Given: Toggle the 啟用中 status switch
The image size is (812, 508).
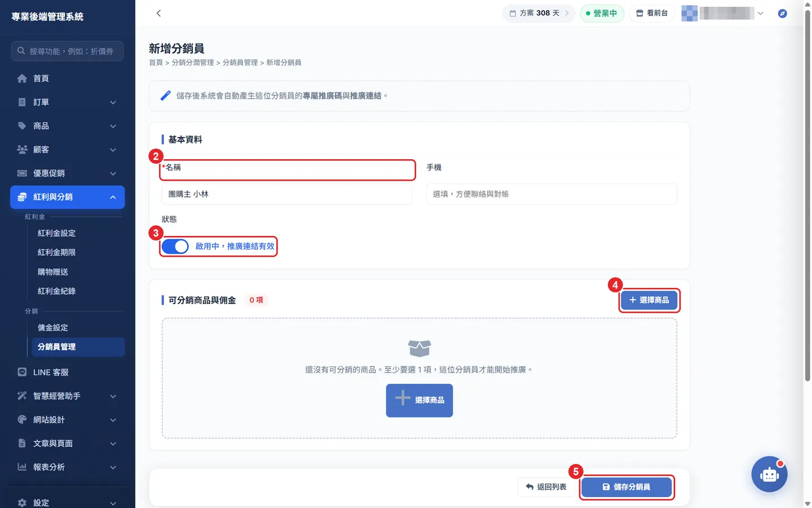Looking at the screenshot, I should tap(175, 247).
